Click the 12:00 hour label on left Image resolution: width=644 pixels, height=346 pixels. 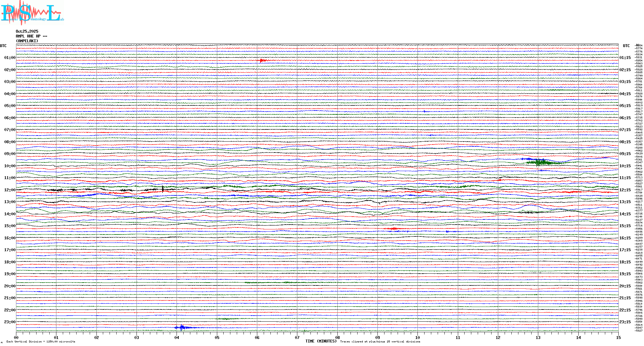[10, 190]
